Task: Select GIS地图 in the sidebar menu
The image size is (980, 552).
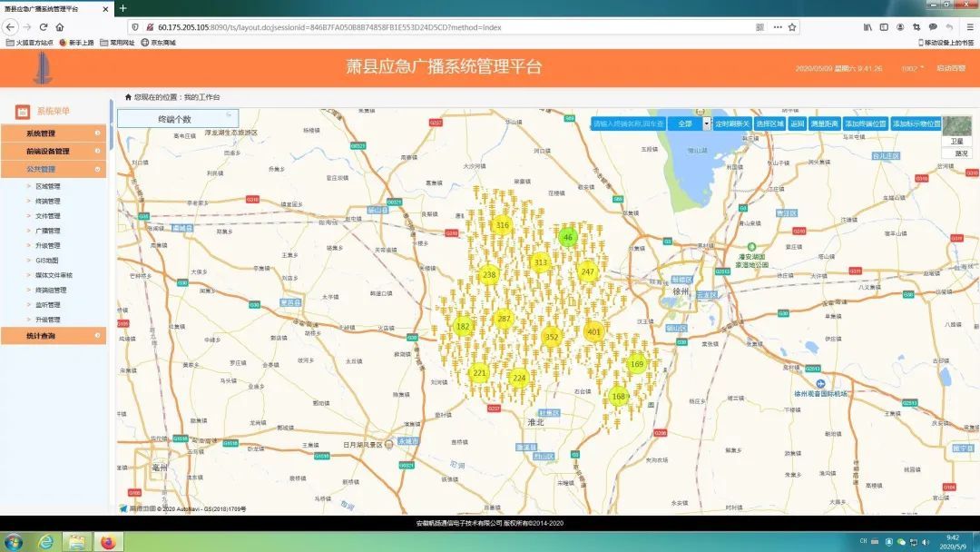Action: (47, 261)
